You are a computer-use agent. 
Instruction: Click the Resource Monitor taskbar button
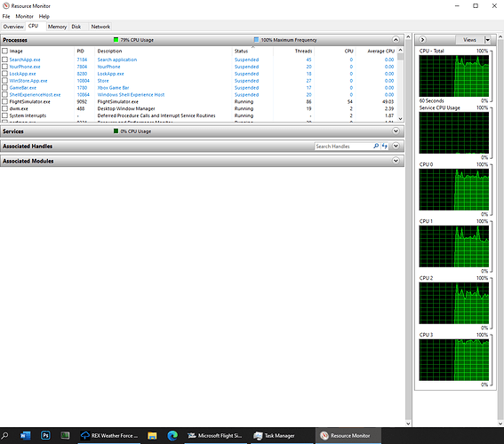click(x=348, y=436)
